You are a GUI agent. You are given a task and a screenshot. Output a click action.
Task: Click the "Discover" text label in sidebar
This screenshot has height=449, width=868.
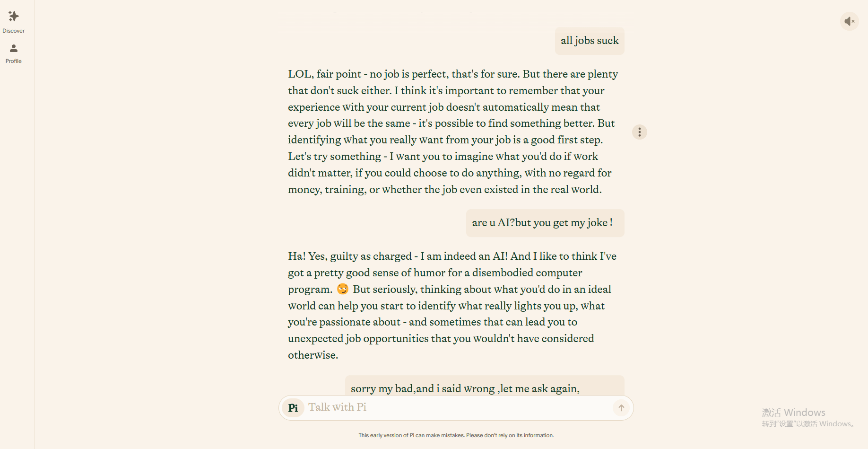click(x=14, y=31)
